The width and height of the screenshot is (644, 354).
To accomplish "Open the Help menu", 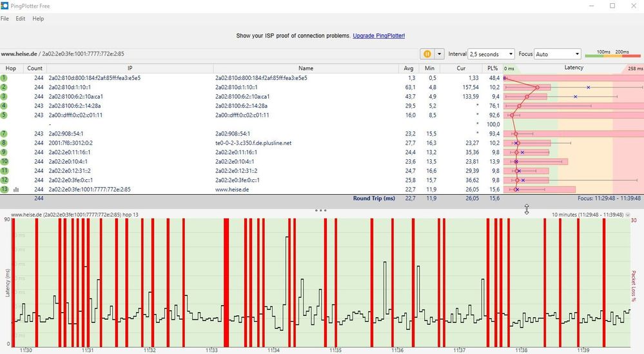I will pos(38,19).
